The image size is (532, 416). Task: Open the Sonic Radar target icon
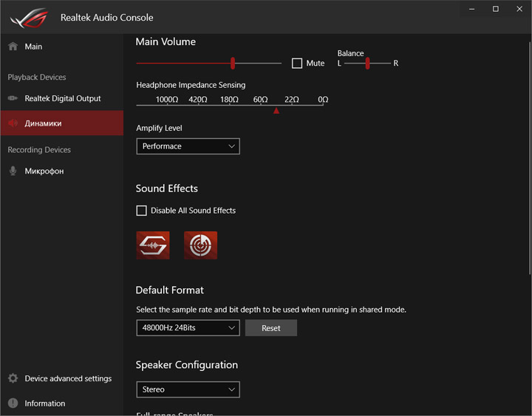click(x=200, y=245)
